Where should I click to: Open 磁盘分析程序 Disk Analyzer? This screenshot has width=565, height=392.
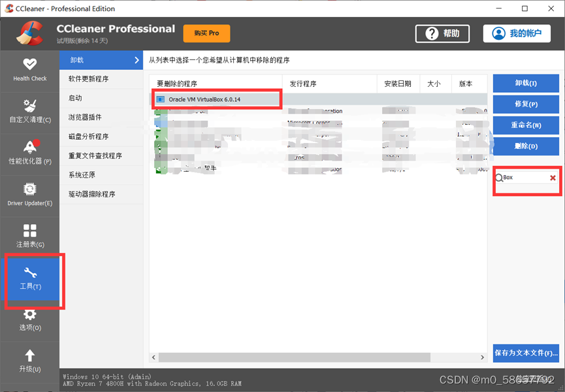(101, 137)
